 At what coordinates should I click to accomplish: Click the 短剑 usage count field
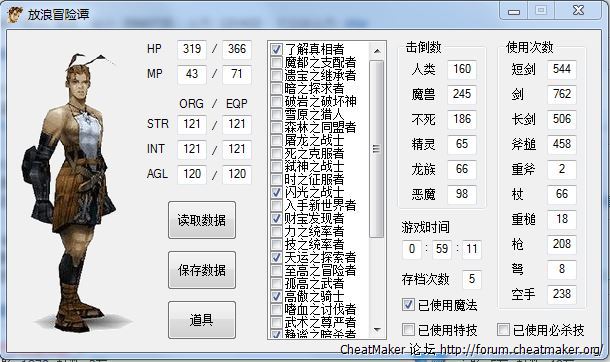562,69
